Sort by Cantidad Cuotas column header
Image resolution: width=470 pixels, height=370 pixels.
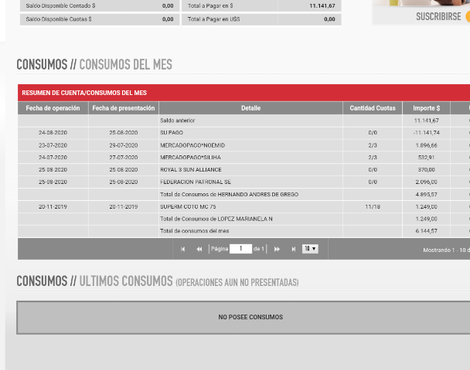pyautogui.click(x=372, y=108)
